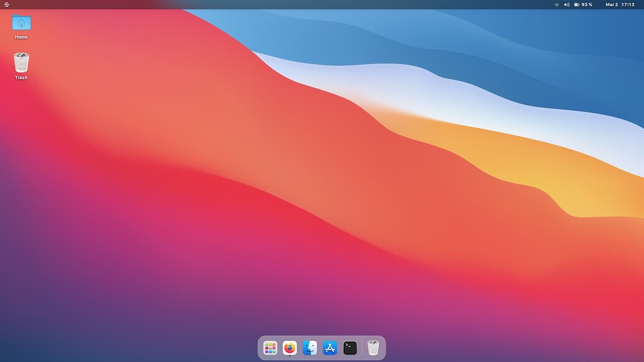Click the '93 %' battery percentage text
The width and height of the screenshot is (644, 362).
pyautogui.click(x=586, y=4)
